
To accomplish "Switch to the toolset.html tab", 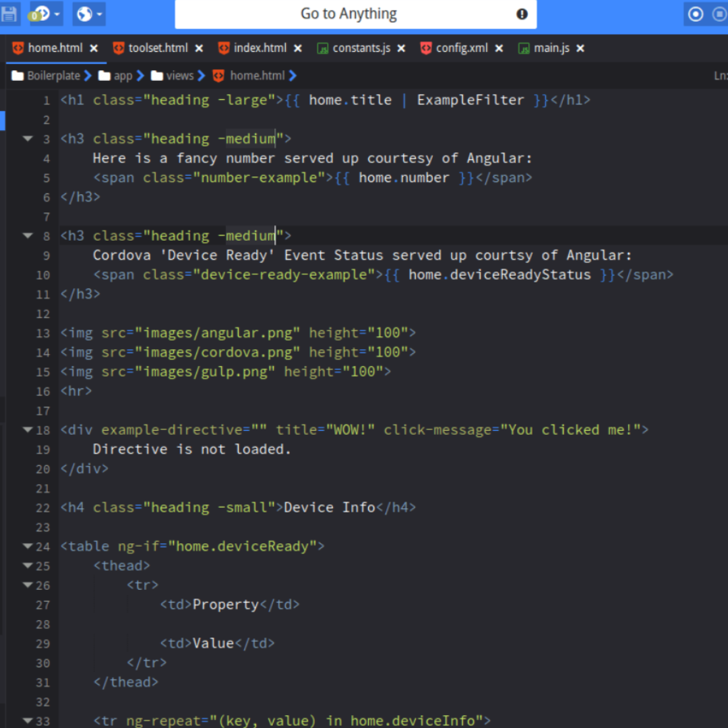I will 158,49.
